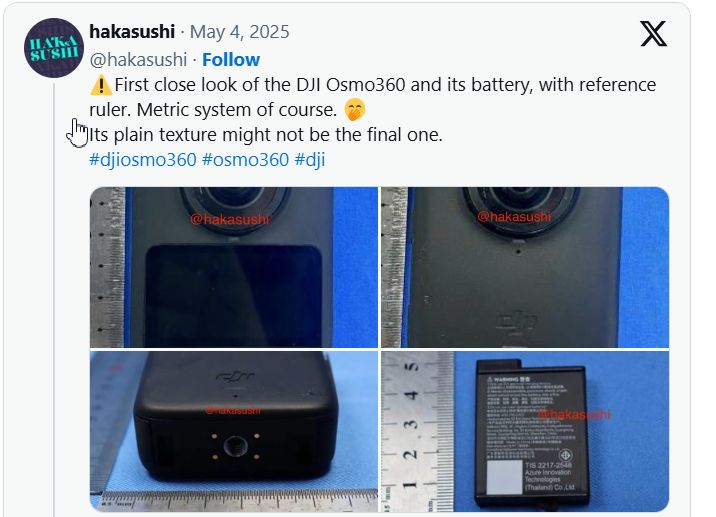
Task: Open the #osmo360 hashtag
Action: tap(245, 160)
